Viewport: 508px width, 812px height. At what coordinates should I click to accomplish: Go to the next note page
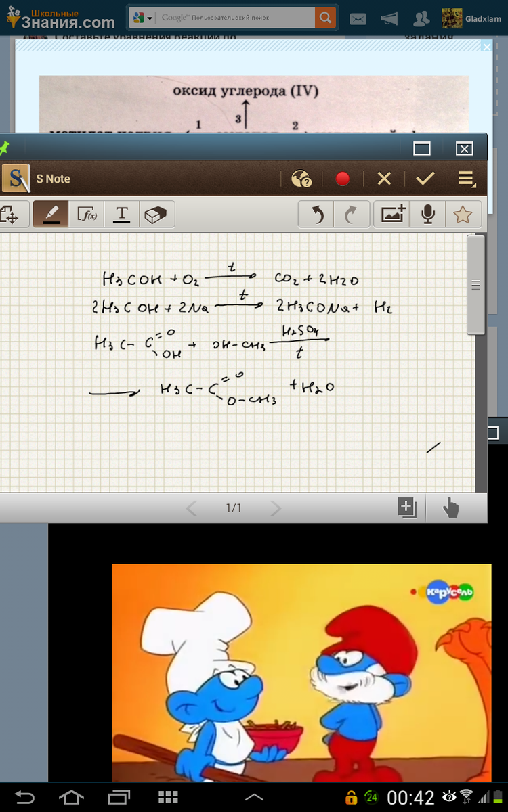tap(275, 508)
